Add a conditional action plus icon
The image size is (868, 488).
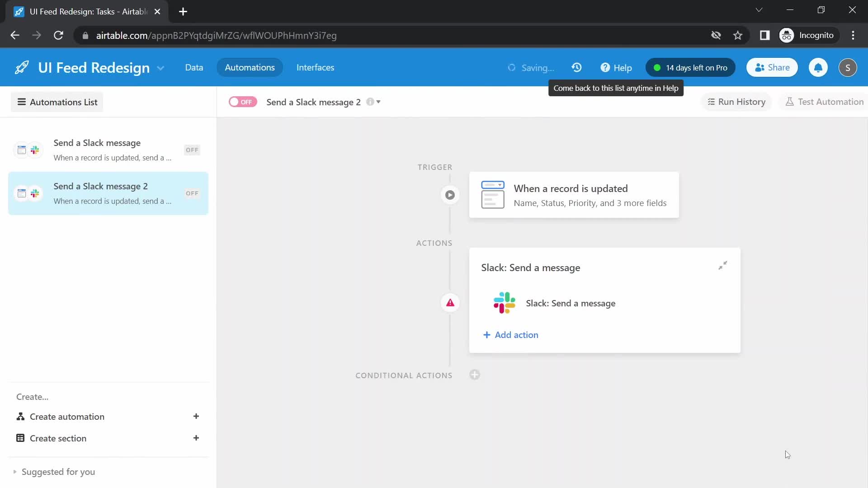pos(475,375)
